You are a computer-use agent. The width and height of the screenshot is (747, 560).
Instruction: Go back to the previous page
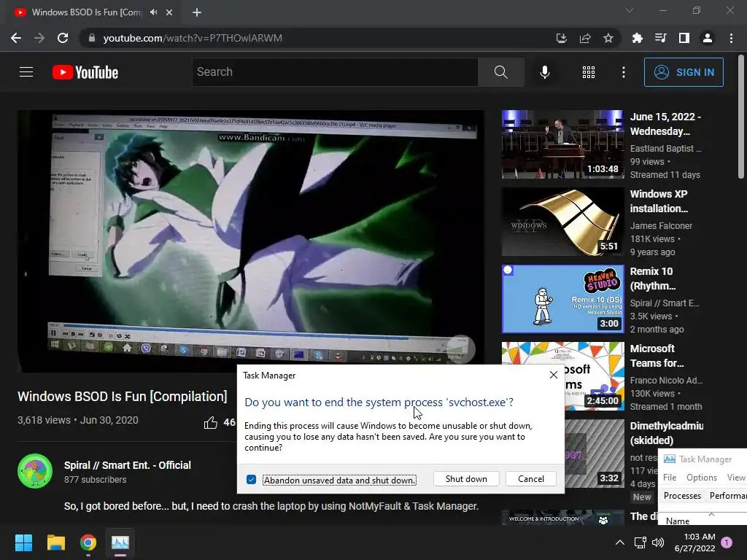(16, 38)
